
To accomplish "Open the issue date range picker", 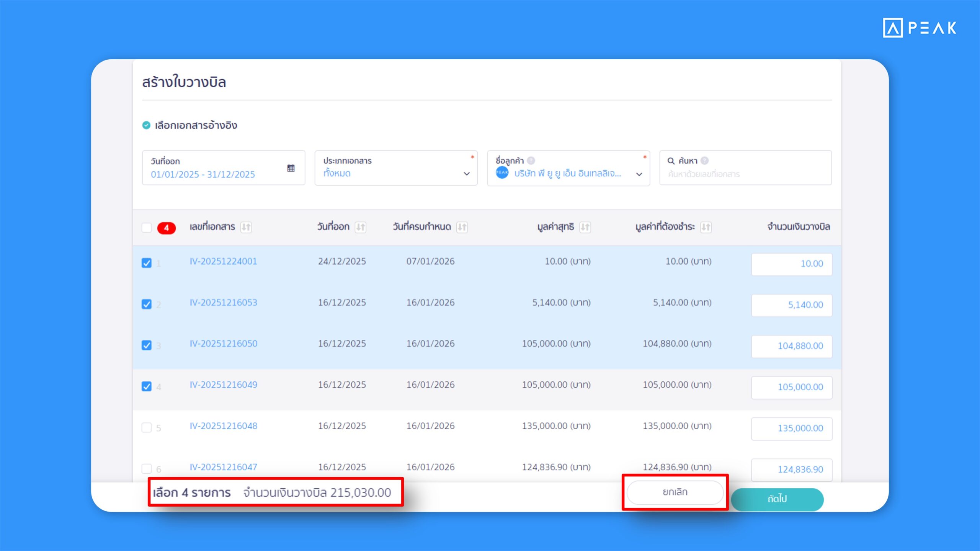I will click(x=203, y=174).
